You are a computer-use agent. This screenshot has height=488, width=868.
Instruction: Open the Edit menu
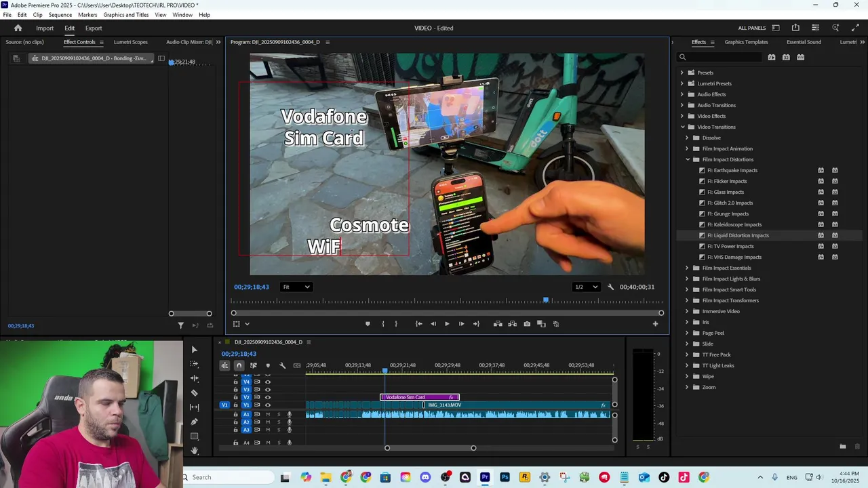click(22, 15)
